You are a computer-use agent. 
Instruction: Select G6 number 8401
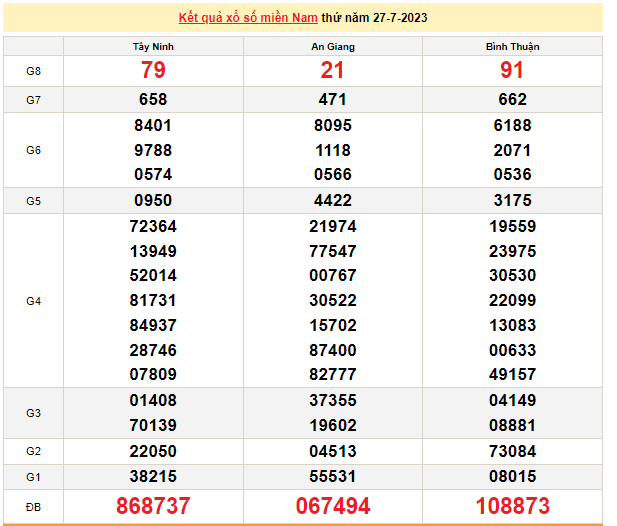[153, 126]
